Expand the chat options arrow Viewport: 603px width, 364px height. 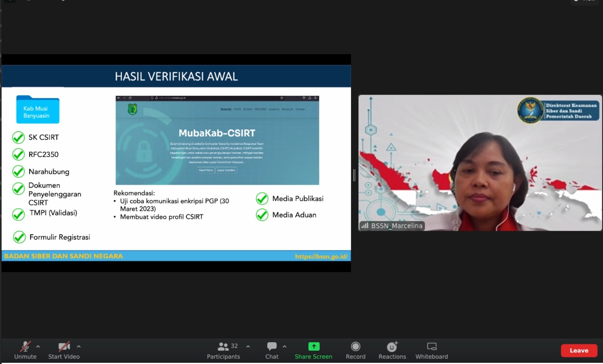(x=284, y=347)
